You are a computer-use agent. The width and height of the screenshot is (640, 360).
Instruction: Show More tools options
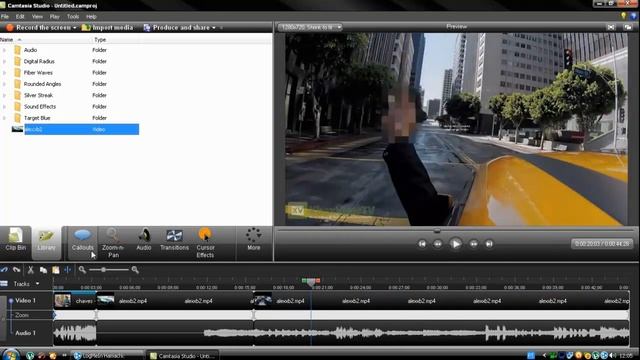[253, 240]
